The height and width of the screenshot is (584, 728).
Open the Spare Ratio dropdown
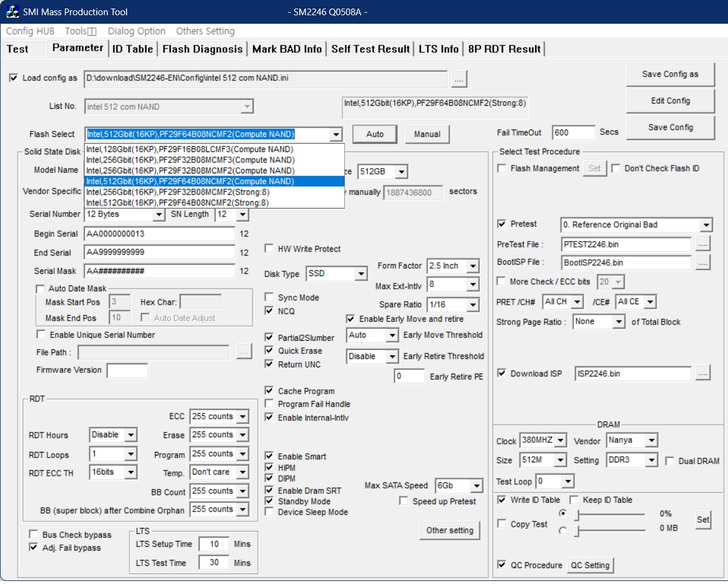pos(473,305)
